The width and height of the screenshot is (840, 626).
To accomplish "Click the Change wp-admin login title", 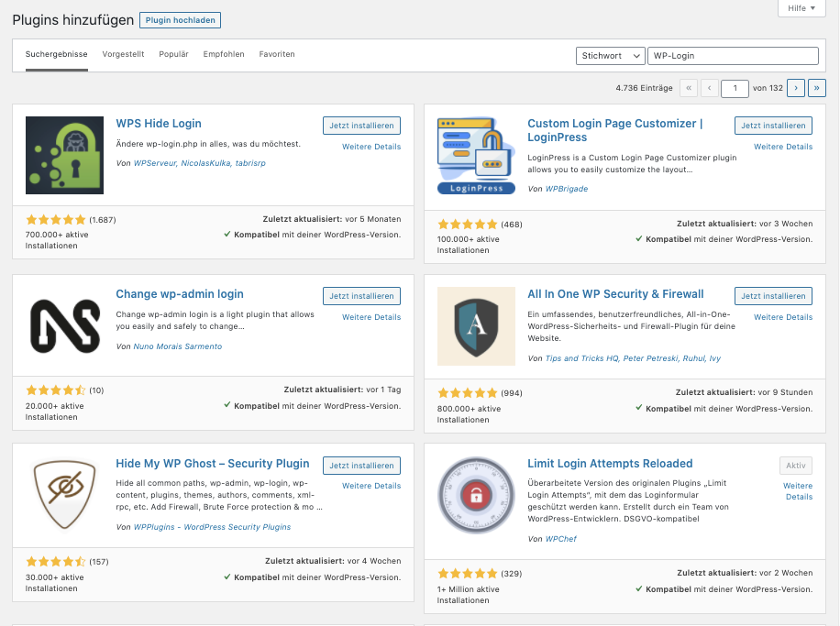I will click(180, 294).
